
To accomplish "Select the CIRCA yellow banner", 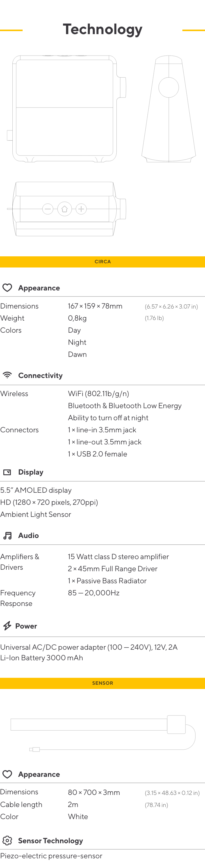I will 102,262.
